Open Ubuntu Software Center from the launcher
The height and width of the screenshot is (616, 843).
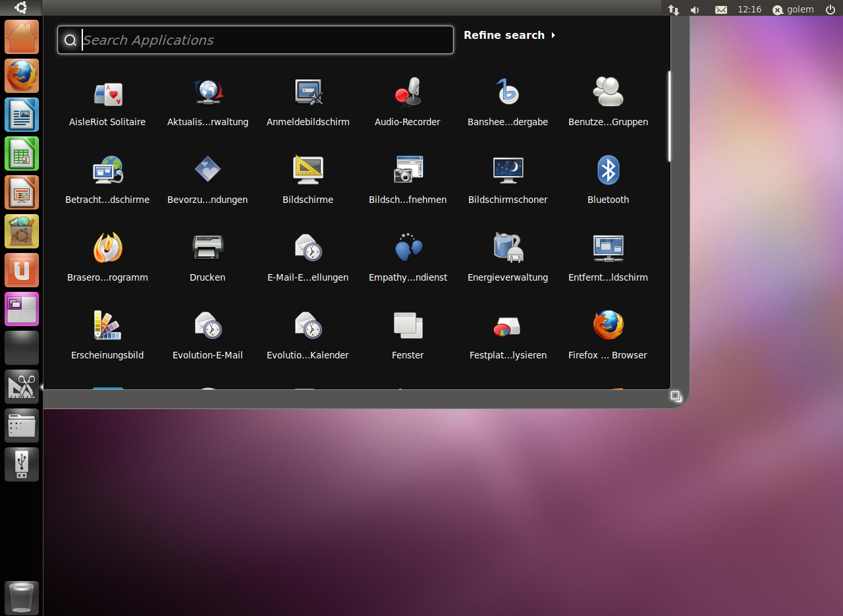[x=22, y=231]
